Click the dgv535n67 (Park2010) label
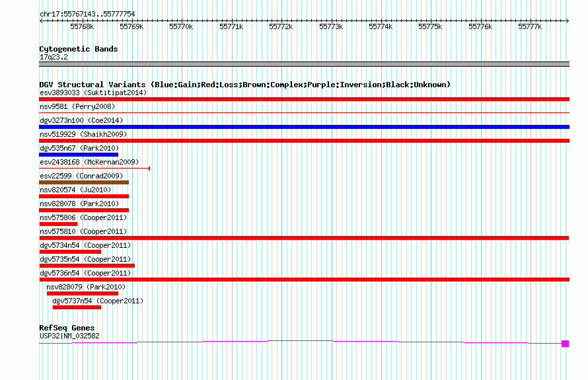This screenshot has height=380, width=588. 79,148
